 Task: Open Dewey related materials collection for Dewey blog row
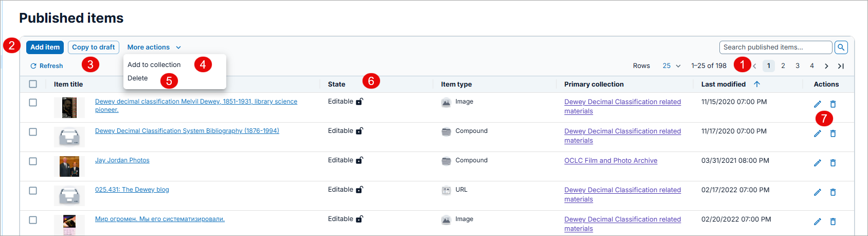tap(623, 195)
